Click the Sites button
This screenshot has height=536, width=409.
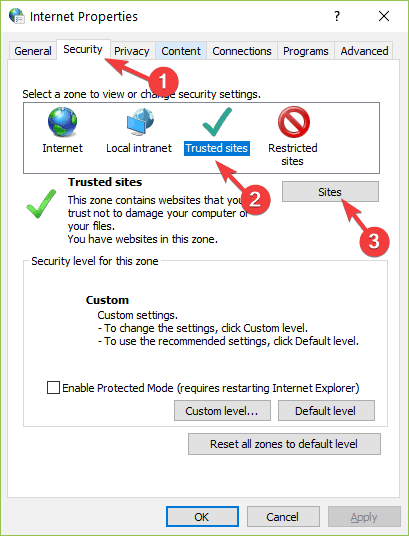(x=330, y=192)
